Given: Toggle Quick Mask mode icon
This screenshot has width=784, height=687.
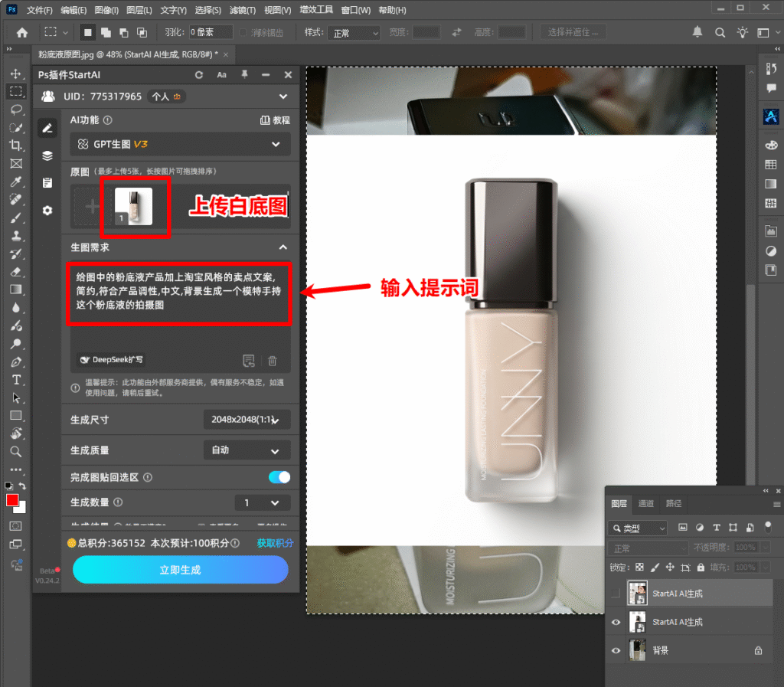Looking at the screenshot, I should click(15, 526).
